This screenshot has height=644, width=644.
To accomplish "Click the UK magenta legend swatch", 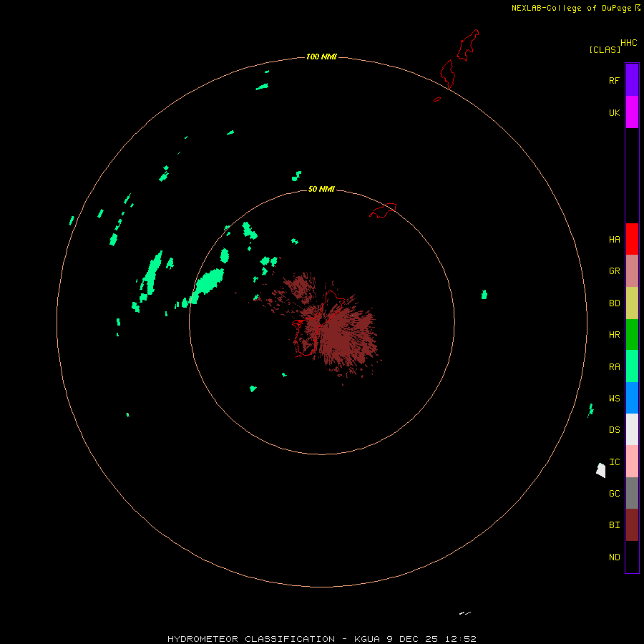I will tap(632, 112).
